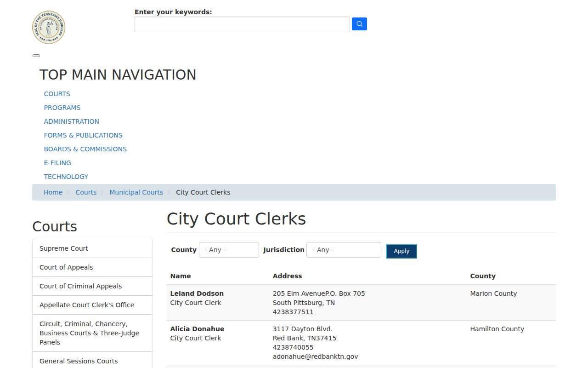
Task: Open Appellate Court Clerk's Office sidebar link
Action: 92,305
